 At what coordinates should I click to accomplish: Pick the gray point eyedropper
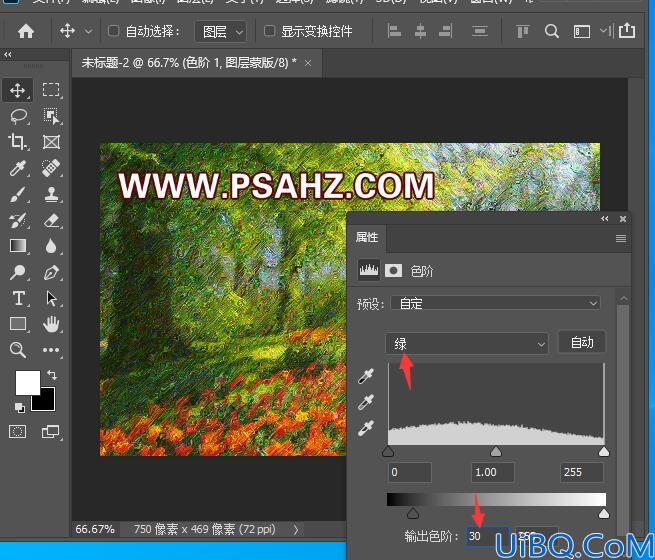tap(366, 402)
